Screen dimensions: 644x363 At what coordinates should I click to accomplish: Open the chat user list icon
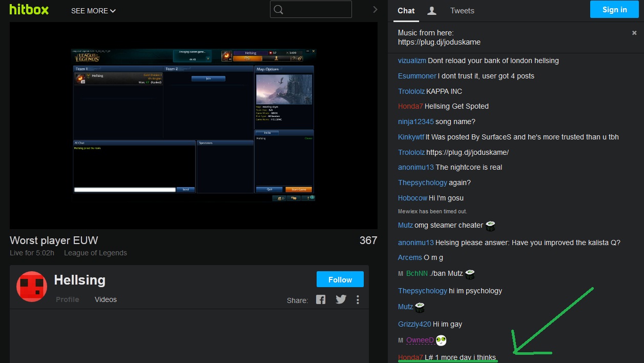[x=432, y=10]
